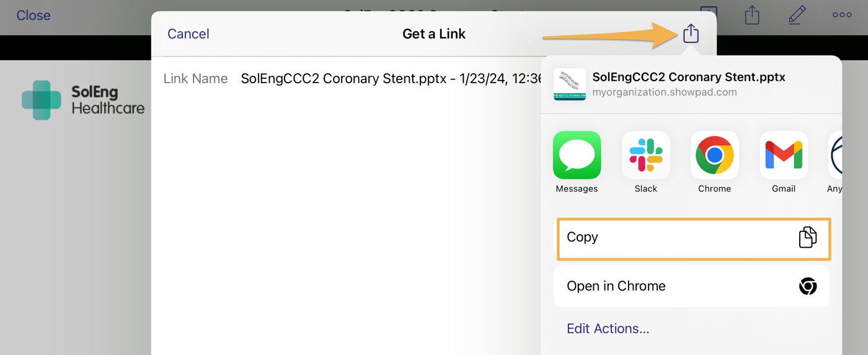Tap the SolEng Healthcare logo
The image size is (868, 355).
(x=83, y=101)
